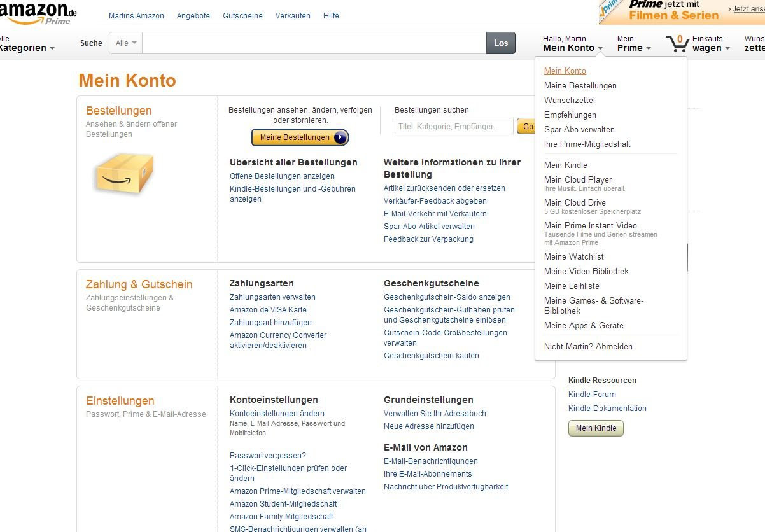Viewport: 765px width, 532px height.
Task: Select Meine Bestellungen in dropdown menu
Action: (580, 86)
